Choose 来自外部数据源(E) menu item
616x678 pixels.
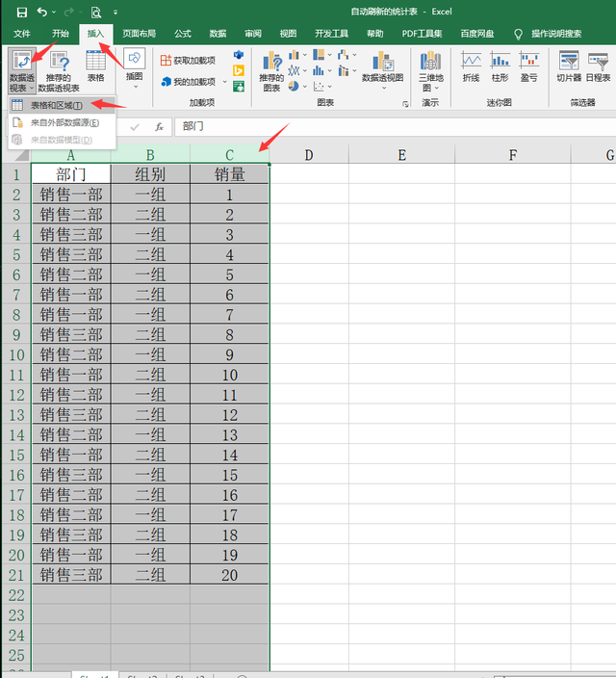pyautogui.click(x=62, y=123)
